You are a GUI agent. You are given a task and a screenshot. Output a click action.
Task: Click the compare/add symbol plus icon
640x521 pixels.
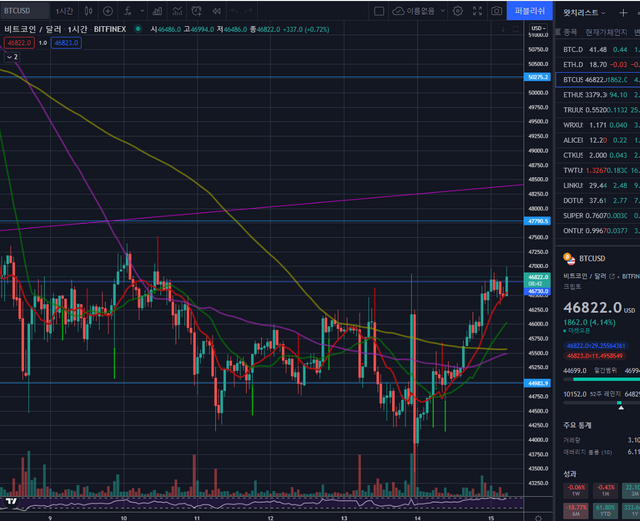(108, 11)
